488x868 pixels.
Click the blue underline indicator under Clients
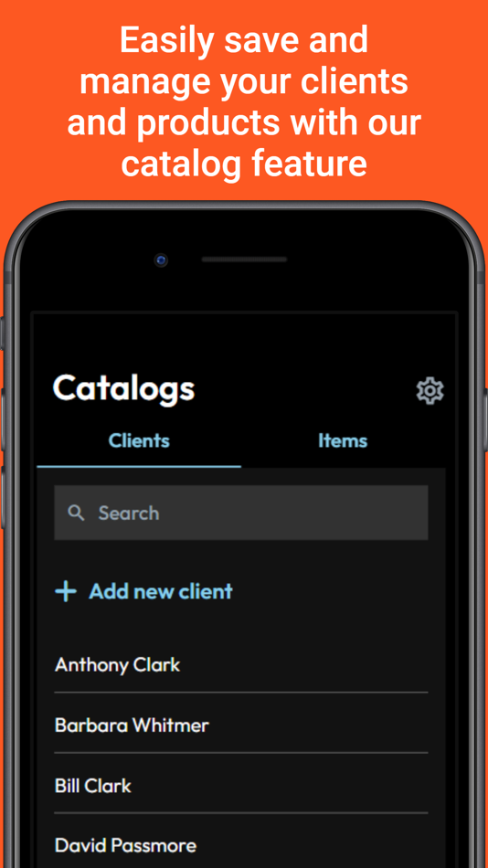coord(139,467)
